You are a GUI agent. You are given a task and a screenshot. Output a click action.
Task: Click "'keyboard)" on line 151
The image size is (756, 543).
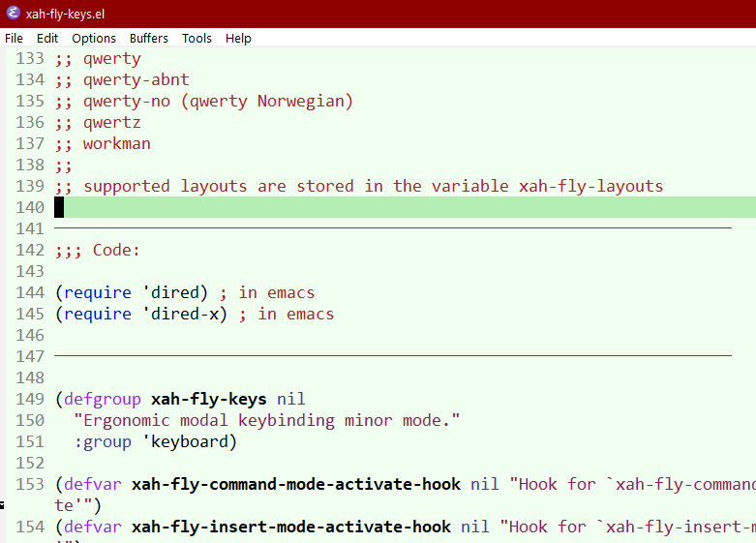point(190,441)
